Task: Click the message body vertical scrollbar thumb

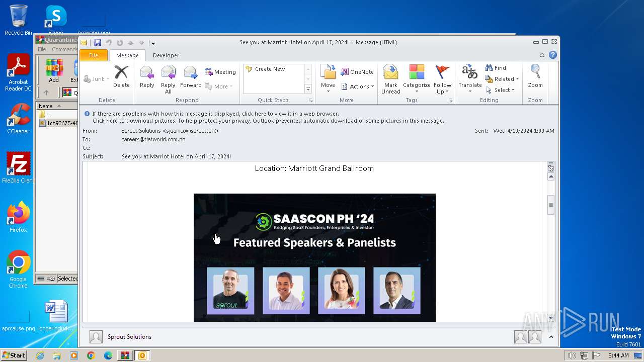Action: tap(551, 205)
